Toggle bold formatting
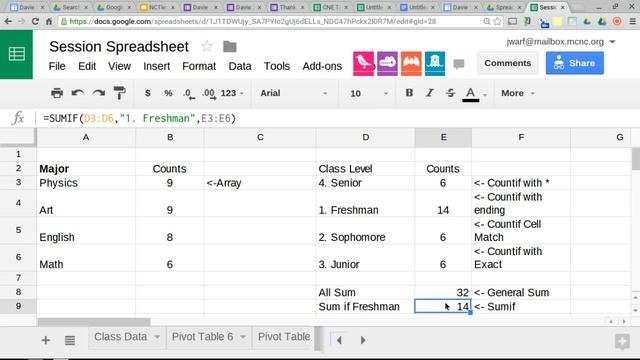This screenshot has height=360, width=640. click(409, 93)
